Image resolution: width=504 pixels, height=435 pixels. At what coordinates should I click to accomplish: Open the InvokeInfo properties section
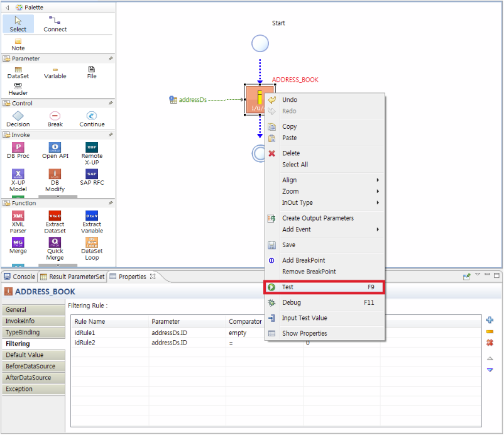coord(33,321)
